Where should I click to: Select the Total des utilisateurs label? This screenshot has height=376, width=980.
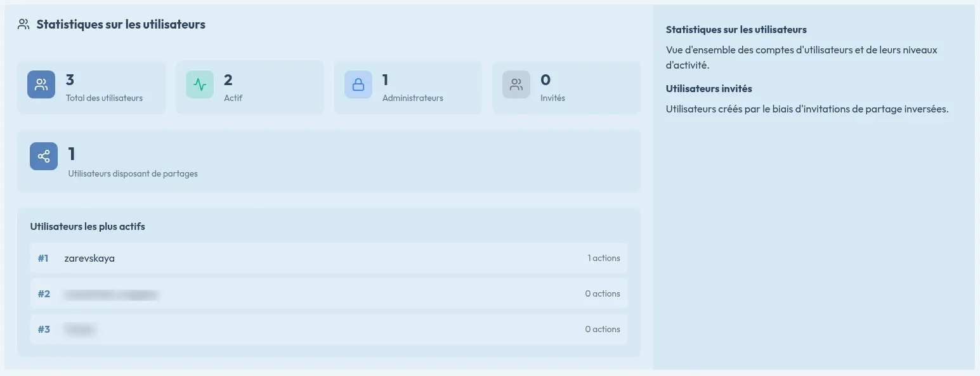click(104, 98)
